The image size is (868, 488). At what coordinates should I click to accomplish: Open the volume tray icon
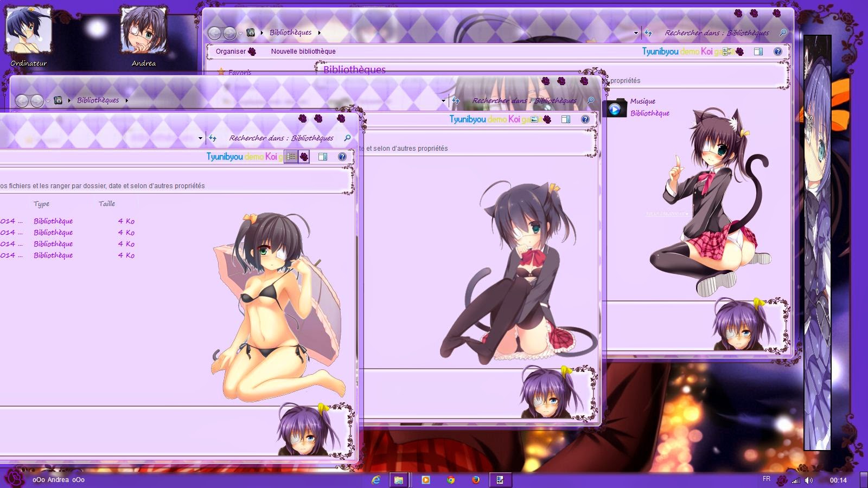809,480
